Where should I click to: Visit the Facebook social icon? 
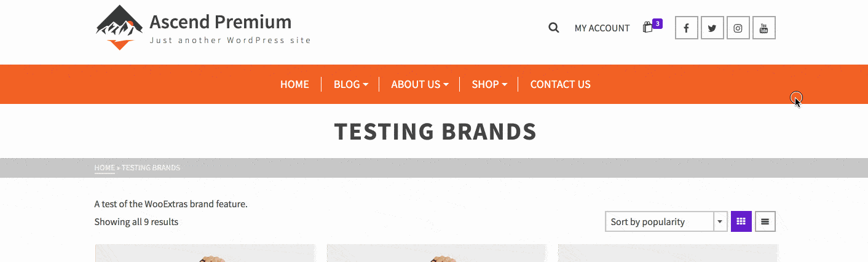[686, 28]
